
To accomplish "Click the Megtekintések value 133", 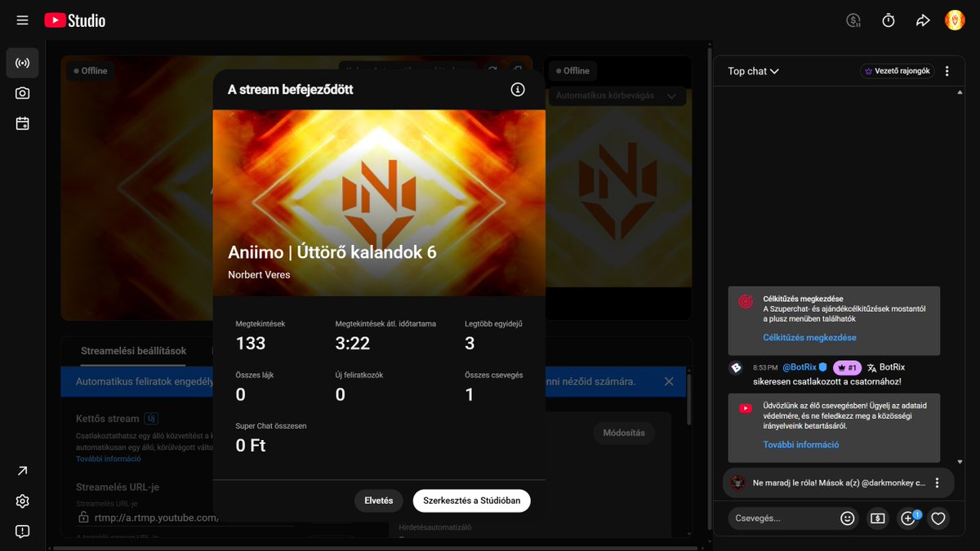I will [x=251, y=344].
